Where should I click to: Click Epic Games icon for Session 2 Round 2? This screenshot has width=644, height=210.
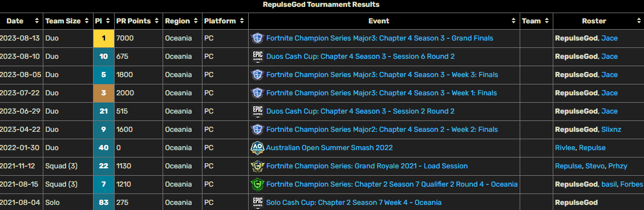(257, 111)
